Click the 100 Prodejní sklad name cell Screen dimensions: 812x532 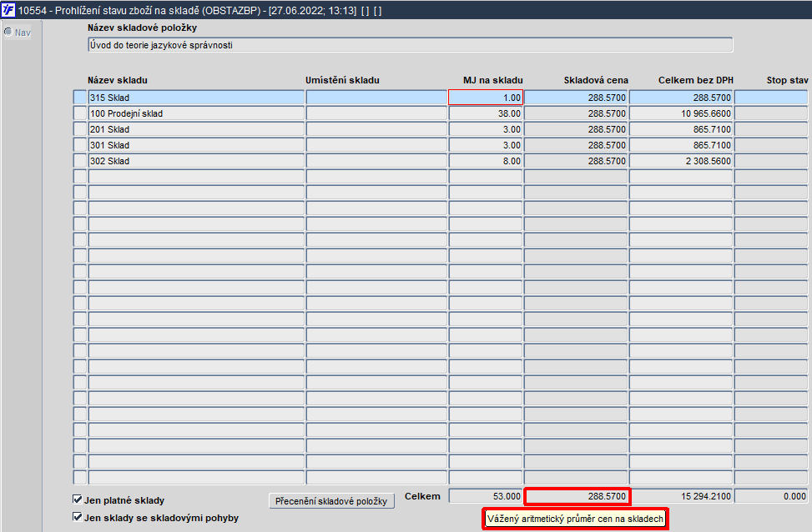(196, 113)
